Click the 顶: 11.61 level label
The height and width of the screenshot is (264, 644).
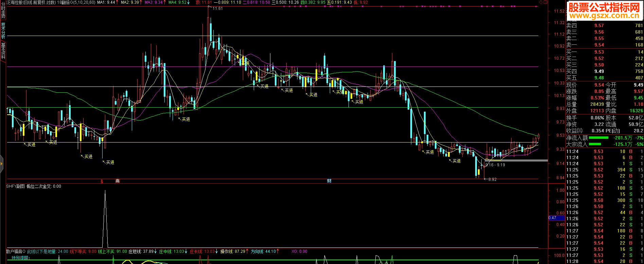coord(204,2)
